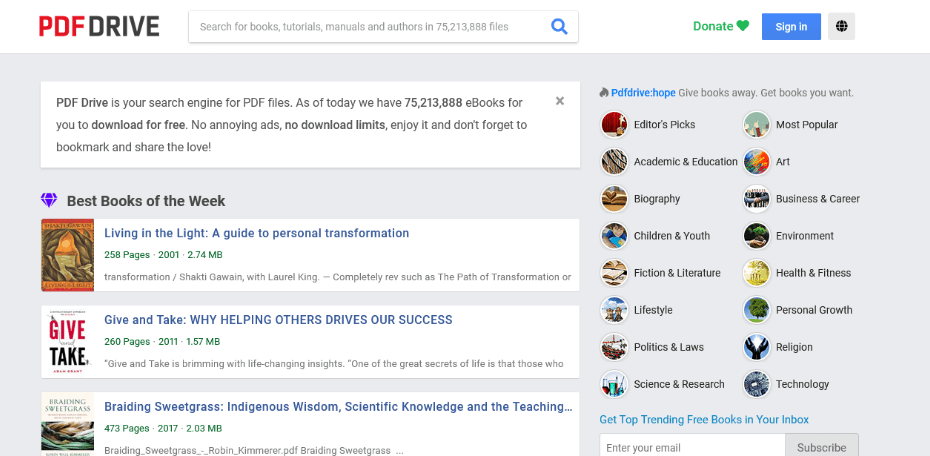Open the Health & Fitness category label
This screenshot has height=456, width=930.
[x=813, y=273]
